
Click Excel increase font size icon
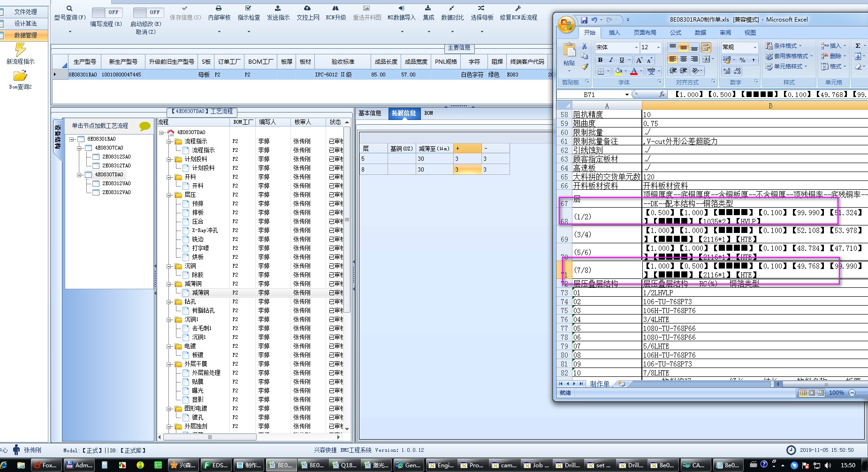pyautogui.click(x=639, y=60)
